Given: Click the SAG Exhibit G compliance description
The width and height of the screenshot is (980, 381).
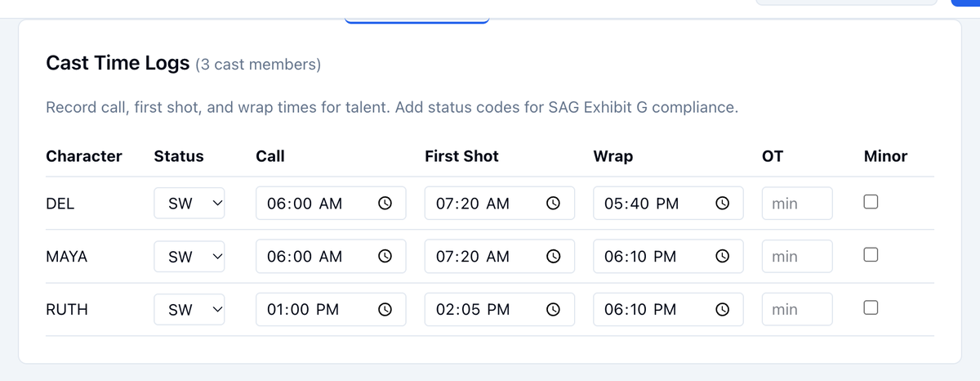Looking at the screenshot, I should pyautogui.click(x=392, y=108).
